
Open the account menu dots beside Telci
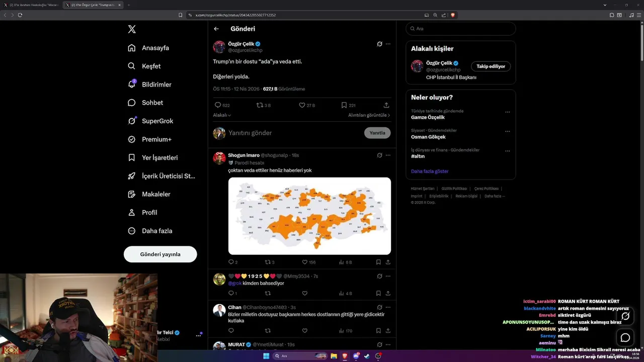(198, 335)
